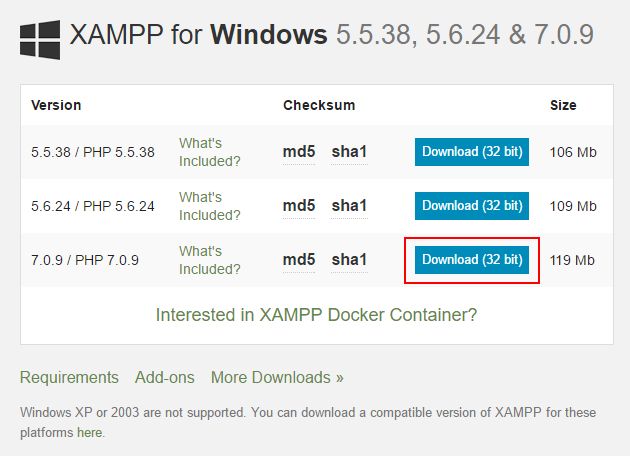The image size is (630, 456).
Task: Click 'here' link for compatible XAMPP
Action: tap(90, 433)
